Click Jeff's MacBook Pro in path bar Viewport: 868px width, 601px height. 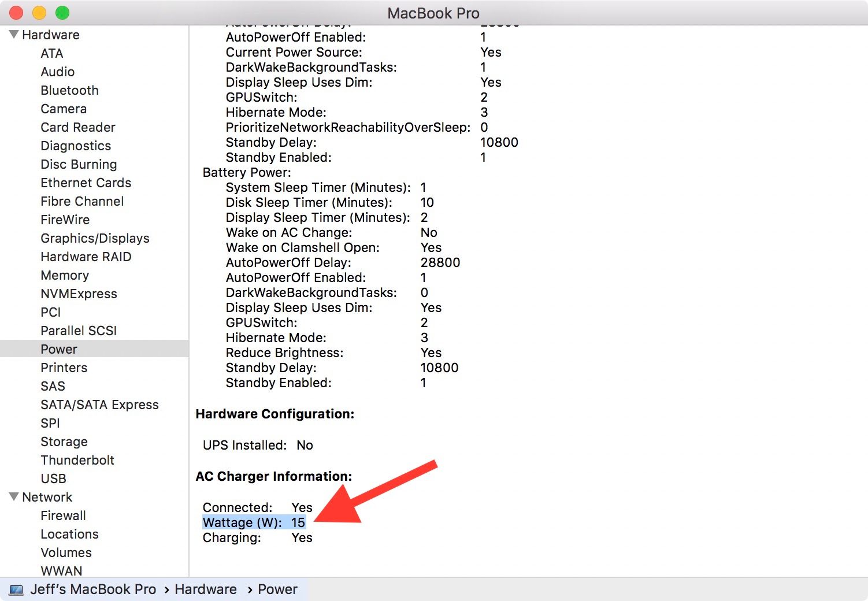click(x=93, y=589)
